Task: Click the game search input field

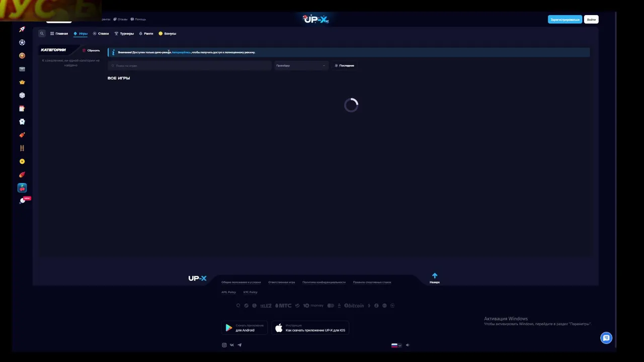Action: pos(190,65)
